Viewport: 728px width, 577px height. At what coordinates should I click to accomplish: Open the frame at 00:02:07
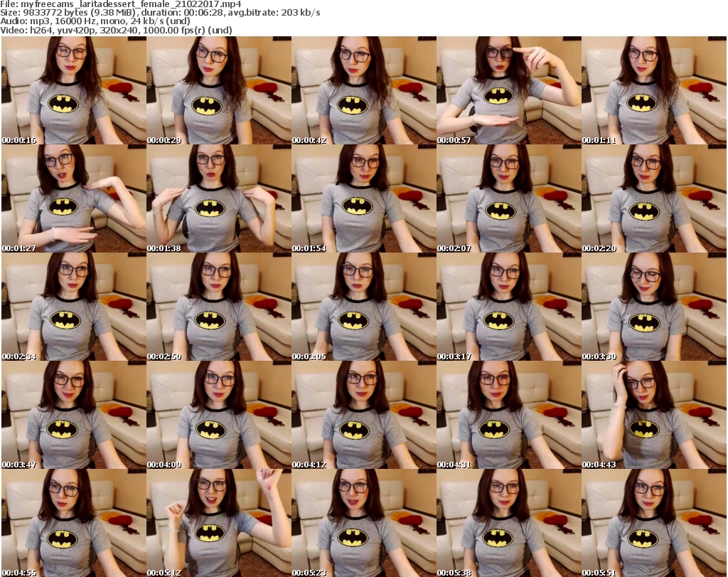point(508,198)
